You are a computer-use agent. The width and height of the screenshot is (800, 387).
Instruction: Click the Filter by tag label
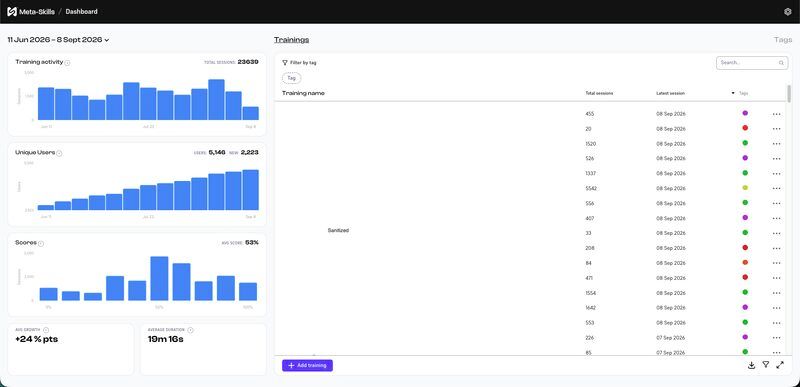pos(303,63)
